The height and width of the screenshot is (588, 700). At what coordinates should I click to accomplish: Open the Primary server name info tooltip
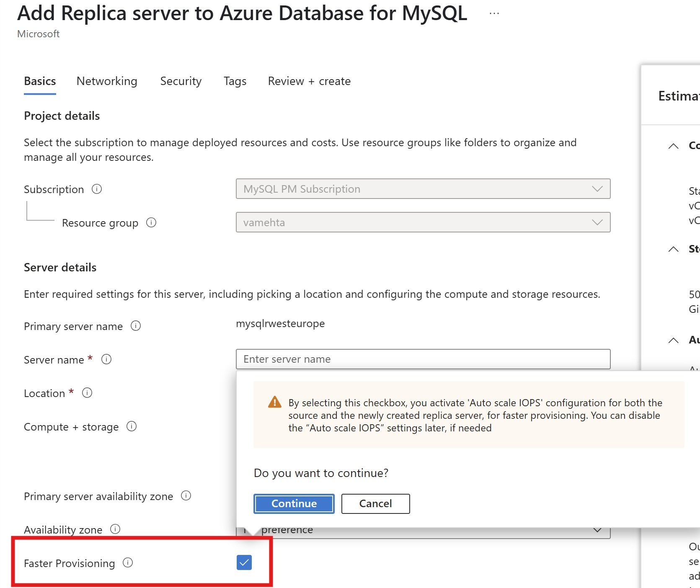(136, 326)
